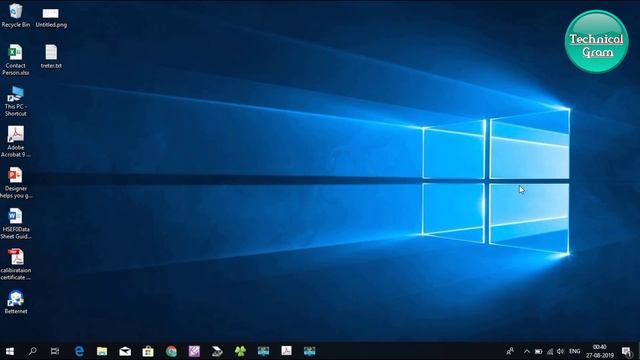Open Adobe Reader from the taskbar
The image size is (640, 360).
pos(286,351)
